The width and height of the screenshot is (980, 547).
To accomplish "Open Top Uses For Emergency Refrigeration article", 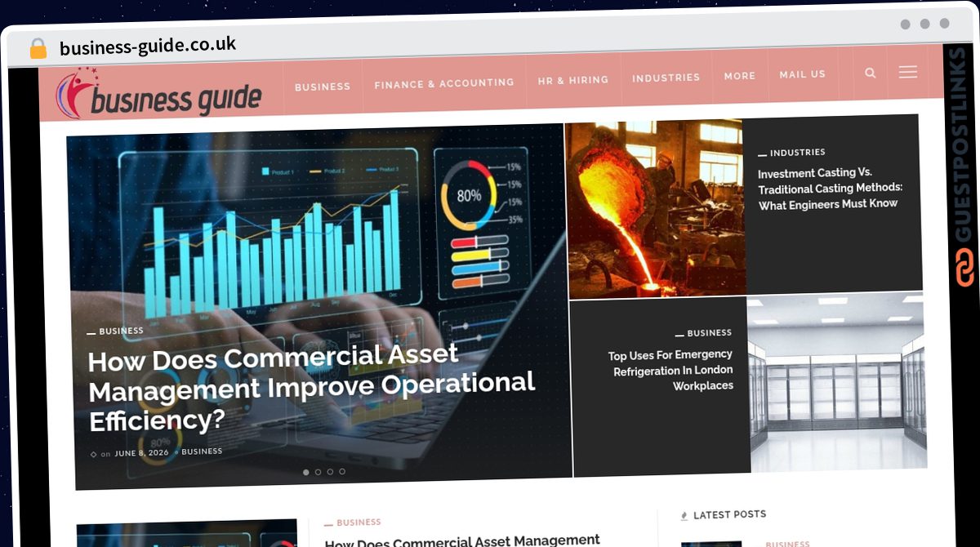I will pyautogui.click(x=670, y=370).
